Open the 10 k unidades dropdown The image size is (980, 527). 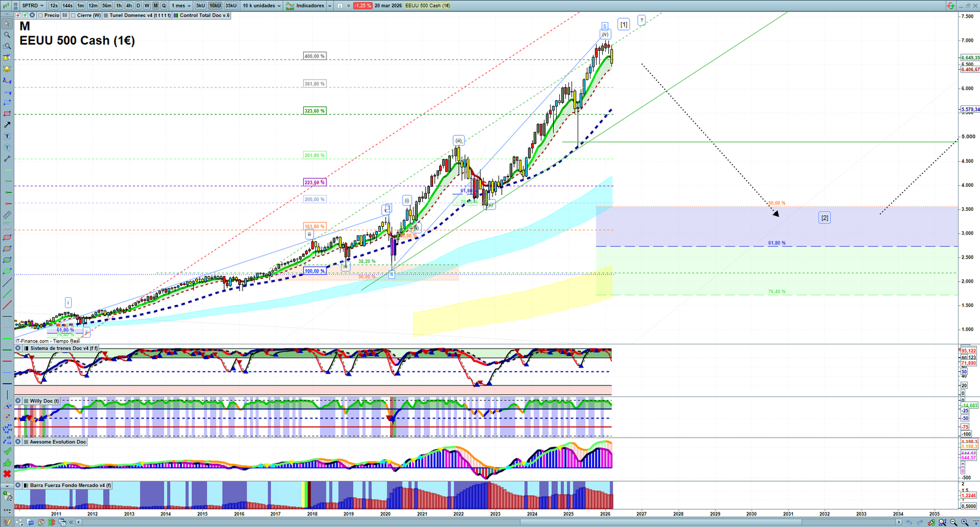tap(262, 6)
